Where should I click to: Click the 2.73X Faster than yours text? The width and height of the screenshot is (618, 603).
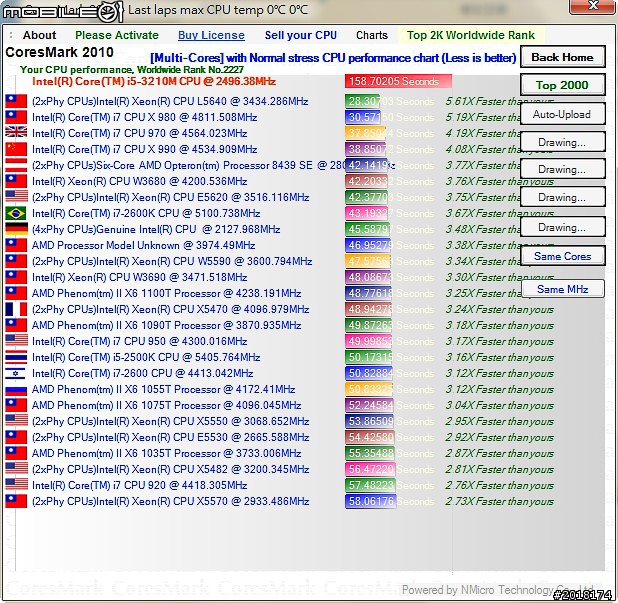point(499,501)
